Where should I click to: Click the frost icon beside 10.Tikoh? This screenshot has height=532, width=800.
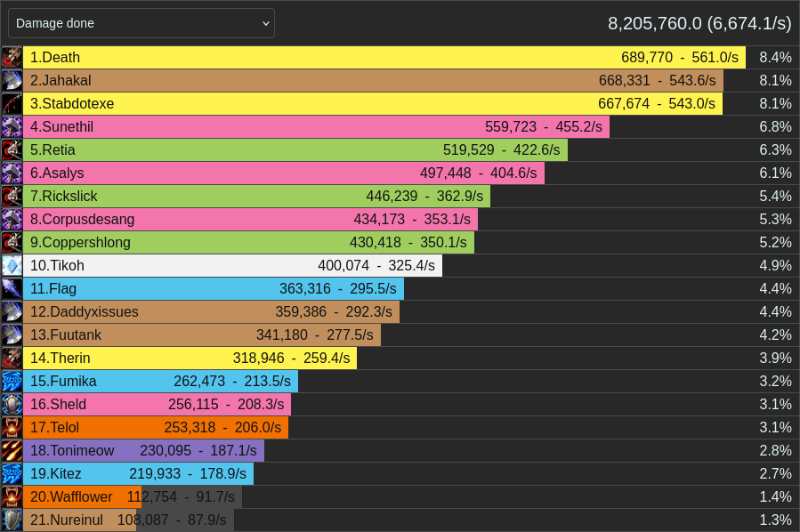(12, 266)
